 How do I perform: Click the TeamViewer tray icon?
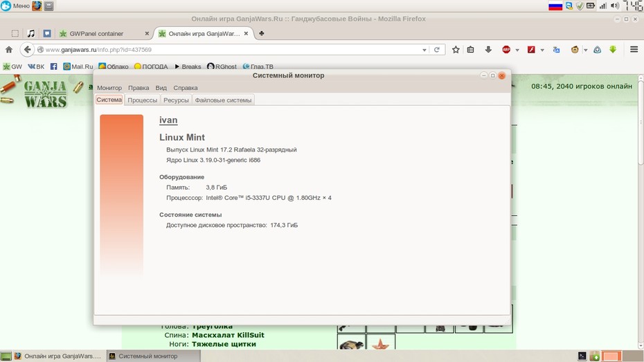(x=569, y=6)
